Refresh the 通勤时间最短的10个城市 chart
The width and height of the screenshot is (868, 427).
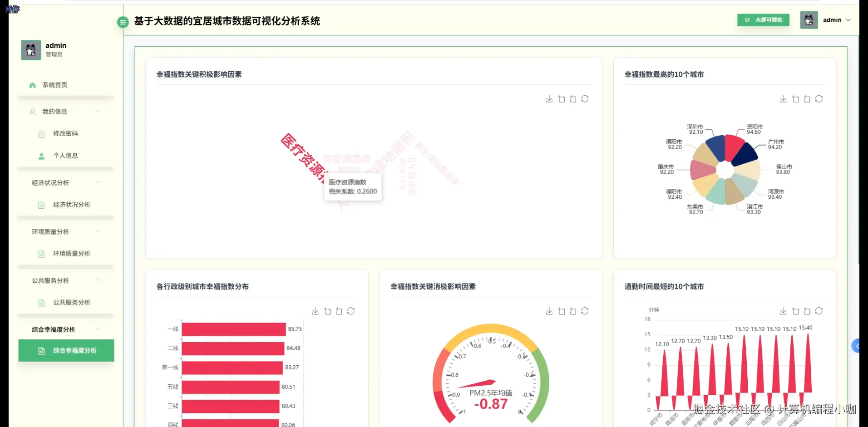tap(819, 311)
